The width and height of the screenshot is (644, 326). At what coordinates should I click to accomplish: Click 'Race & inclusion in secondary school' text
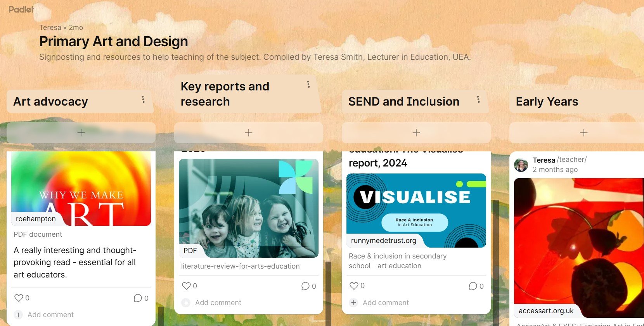click(398, 261)
